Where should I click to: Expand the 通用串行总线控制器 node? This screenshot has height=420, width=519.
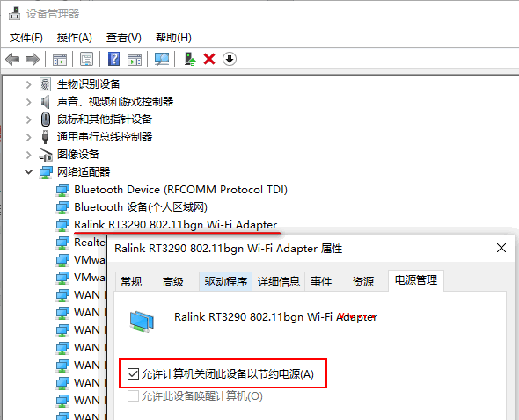pos(29,137)
